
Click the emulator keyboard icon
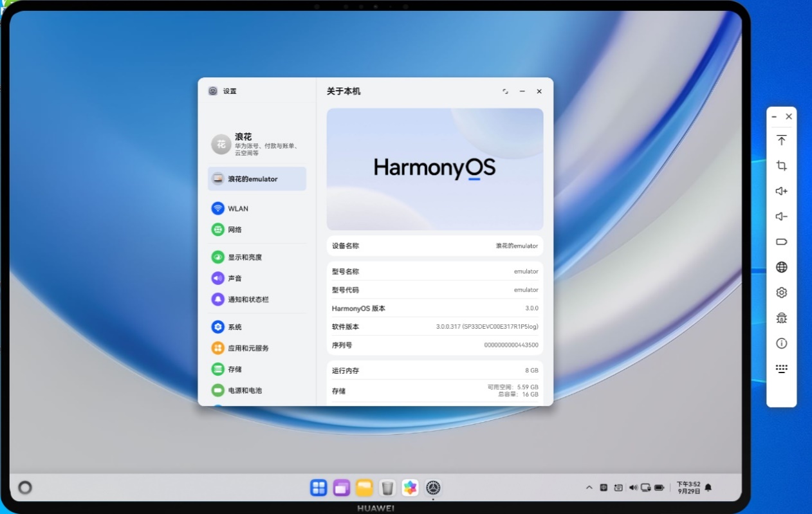tap(781, 369)
